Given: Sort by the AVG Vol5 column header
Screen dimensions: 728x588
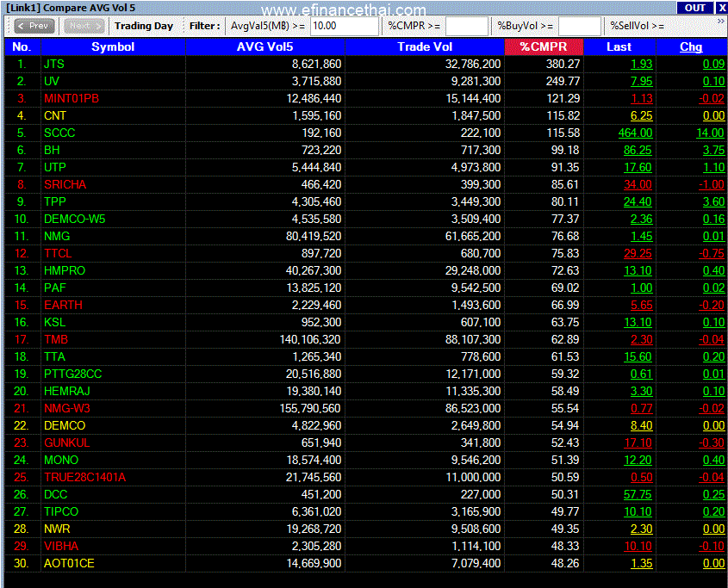Looking at the screenshot, I should click(x=265, y=46).
